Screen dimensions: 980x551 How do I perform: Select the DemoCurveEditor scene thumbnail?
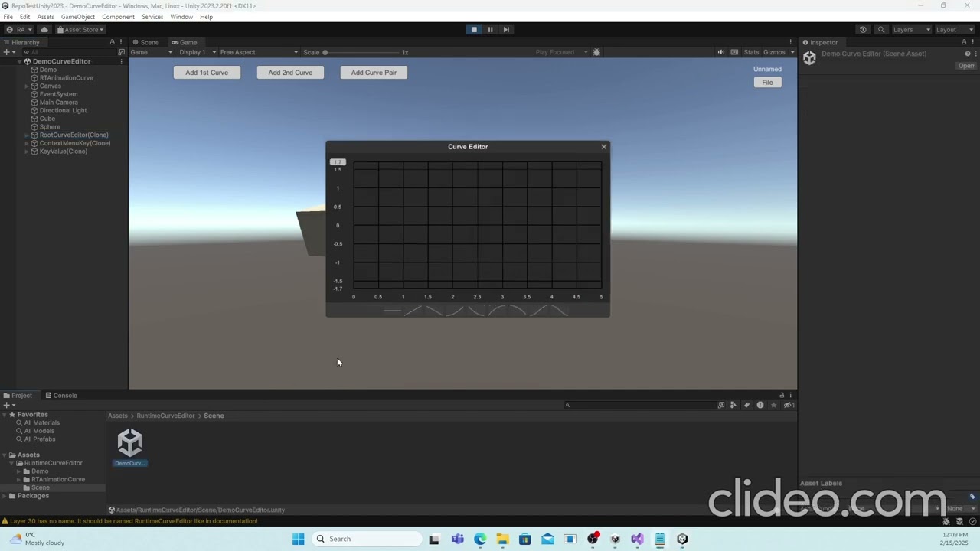pyautogui.click(x=129, y=444)
